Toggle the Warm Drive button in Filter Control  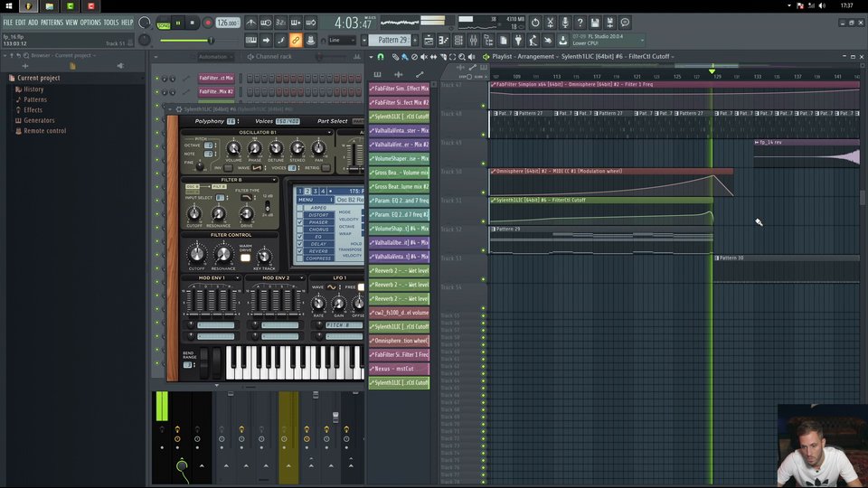tap(245, 258)
